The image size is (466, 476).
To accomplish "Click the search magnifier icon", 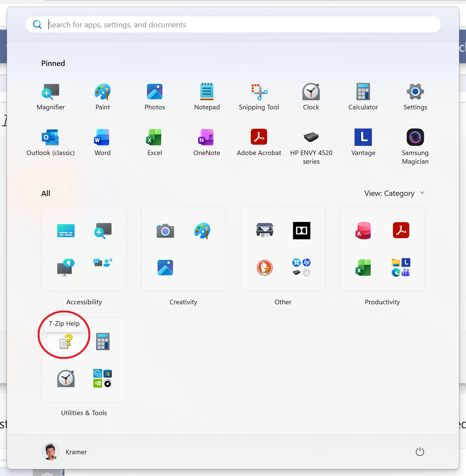I will click(37, 24).
